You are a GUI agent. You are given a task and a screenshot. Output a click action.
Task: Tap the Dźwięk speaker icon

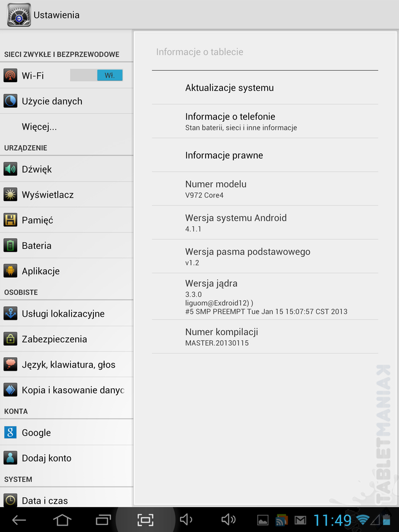point(11,169)
